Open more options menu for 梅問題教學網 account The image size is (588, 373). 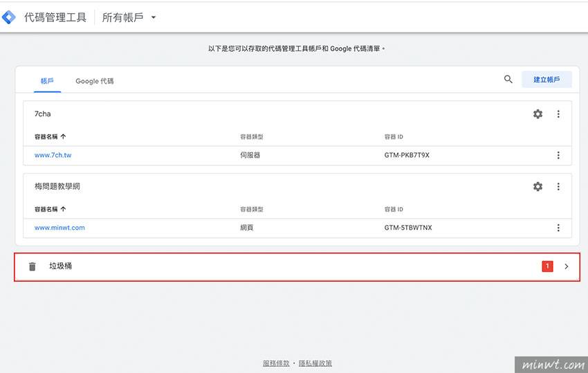point(558,187)
